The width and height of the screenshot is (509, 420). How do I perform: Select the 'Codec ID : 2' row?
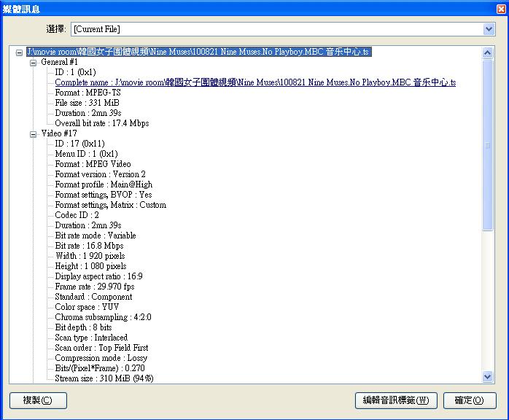pos(77,215)
